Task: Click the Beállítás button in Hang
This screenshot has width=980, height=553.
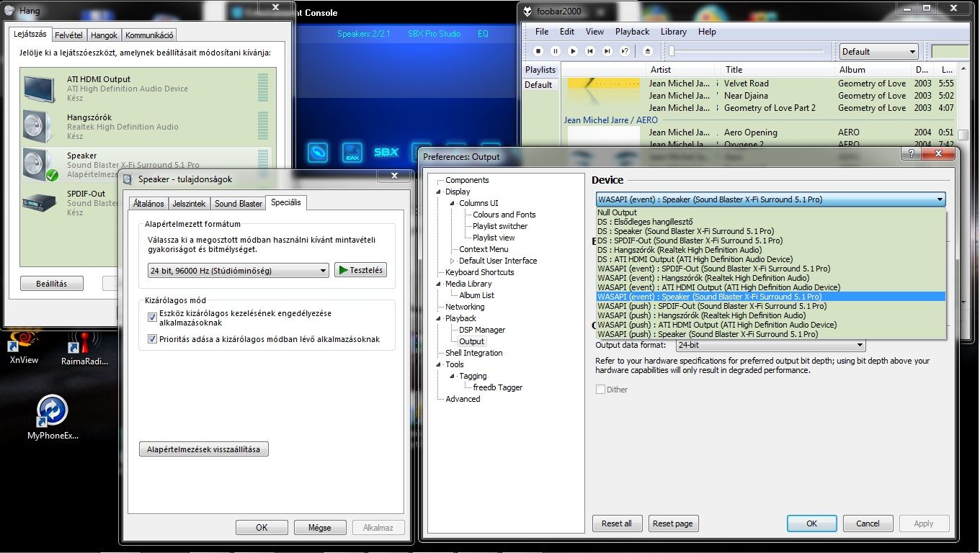Action: 52,284
